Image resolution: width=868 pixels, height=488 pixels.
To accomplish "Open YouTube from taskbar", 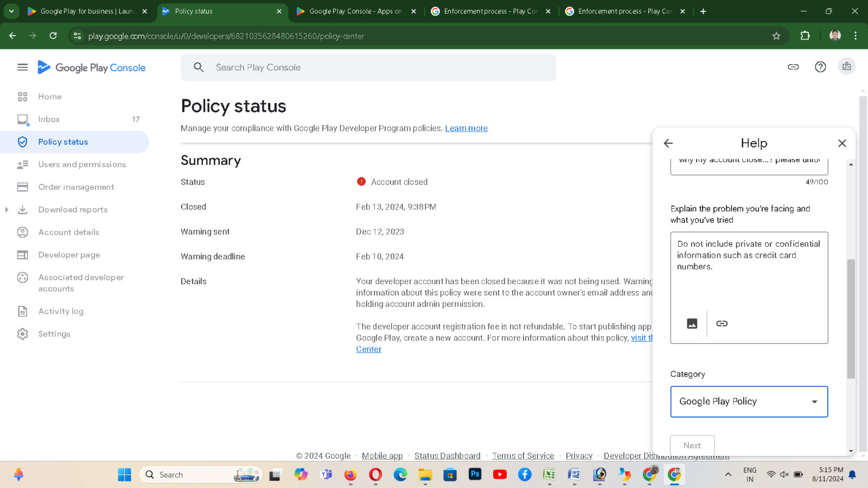I will [500, 475].
